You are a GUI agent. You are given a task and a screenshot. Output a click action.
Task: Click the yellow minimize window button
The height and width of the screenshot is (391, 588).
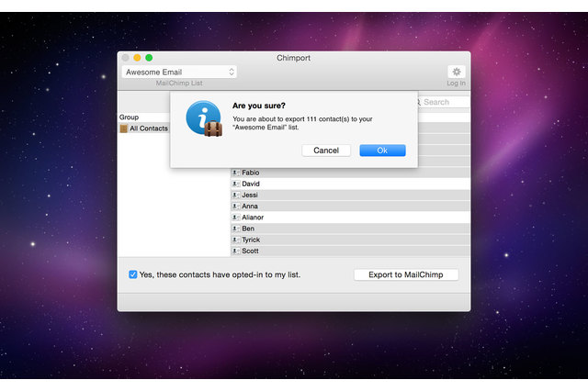[137, 58]
